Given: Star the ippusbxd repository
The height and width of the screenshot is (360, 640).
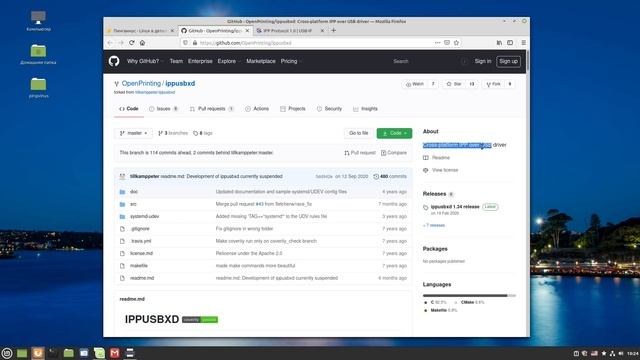Looking at the screenshot, I should click(454, 84).
